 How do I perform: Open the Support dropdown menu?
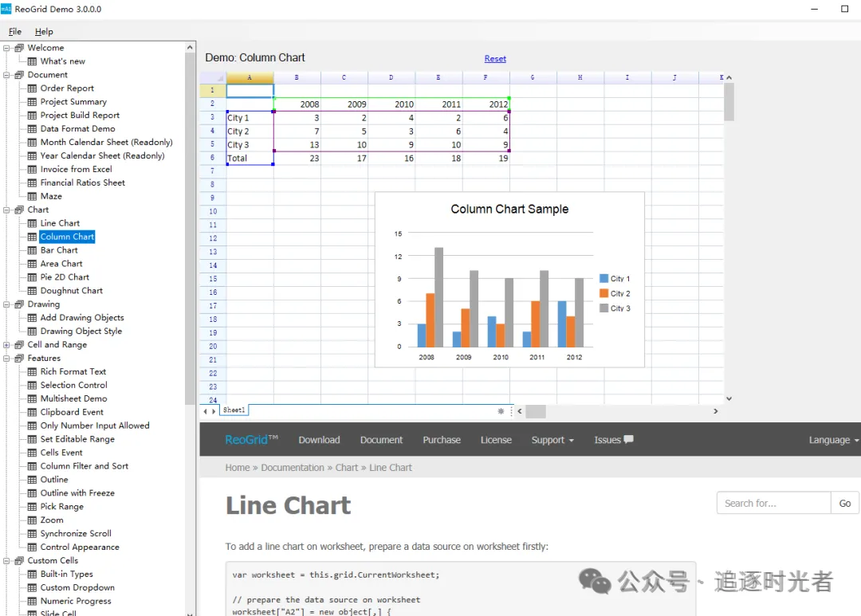552,440
